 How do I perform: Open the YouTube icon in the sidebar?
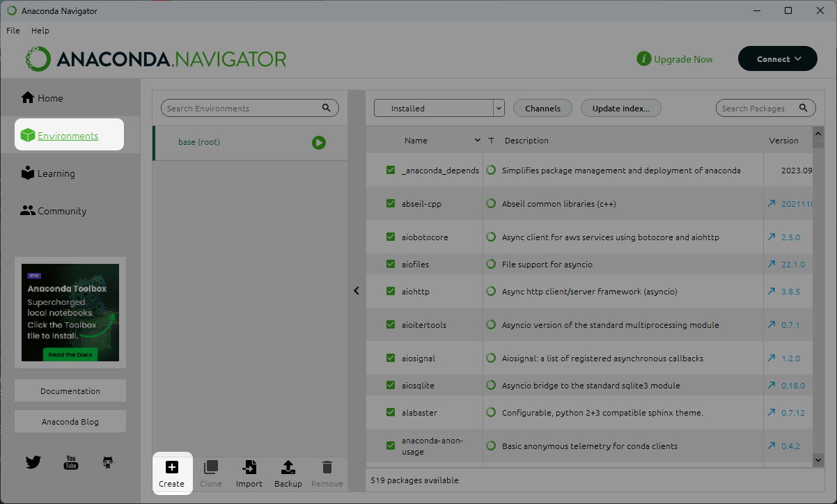click(71, 462)
